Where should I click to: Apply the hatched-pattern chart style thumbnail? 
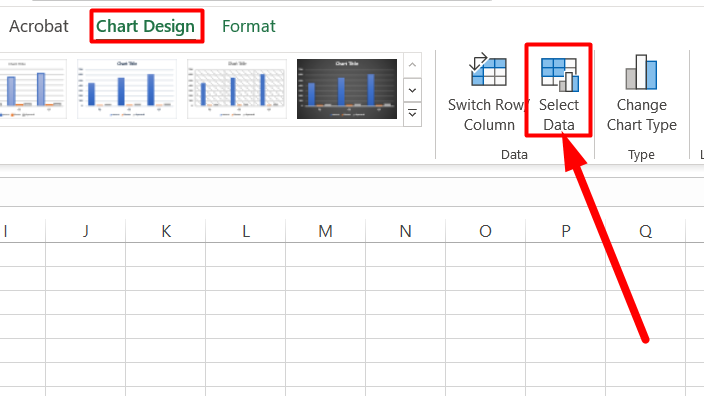pyautogui.click(x=237, y=89)
